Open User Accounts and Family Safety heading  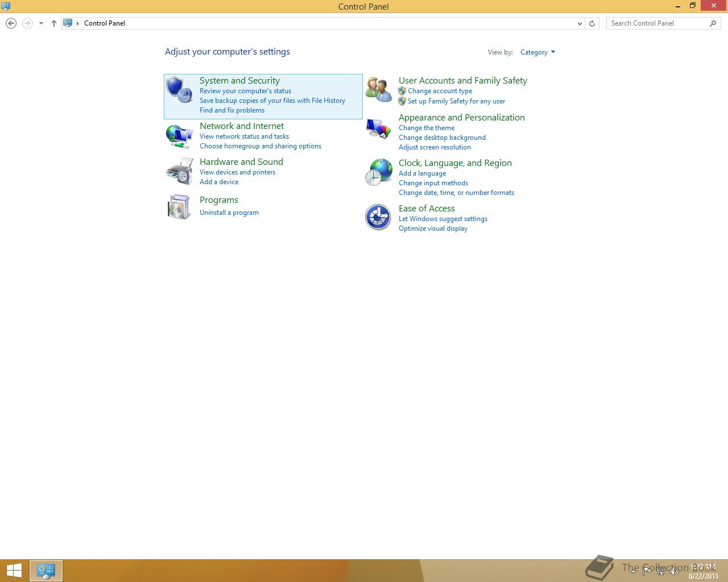coord(463,81)
